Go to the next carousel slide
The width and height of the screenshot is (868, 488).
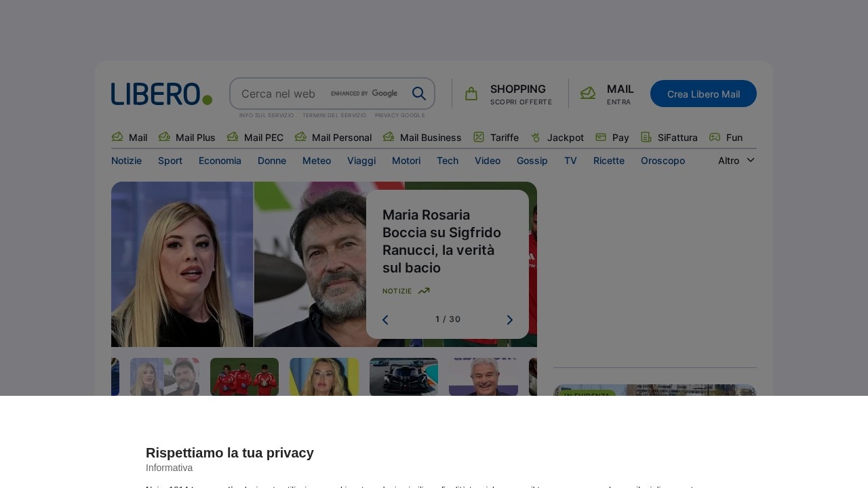510,320
